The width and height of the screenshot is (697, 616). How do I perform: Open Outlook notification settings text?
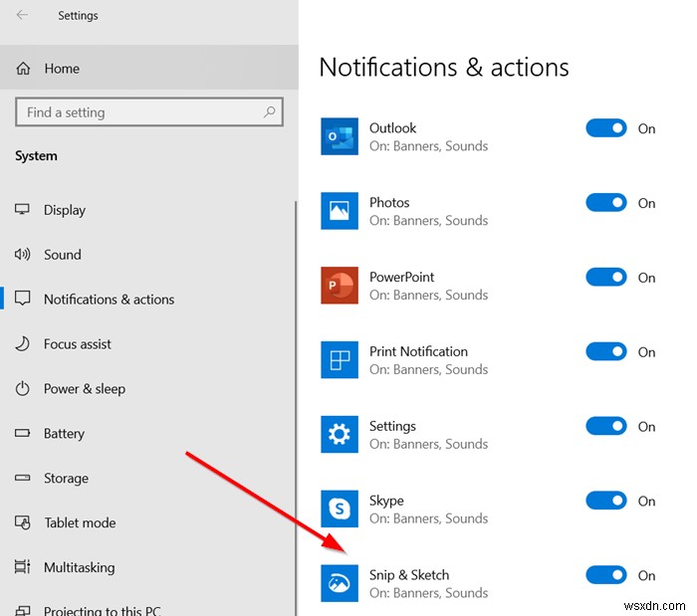click(x=428, y=136)
